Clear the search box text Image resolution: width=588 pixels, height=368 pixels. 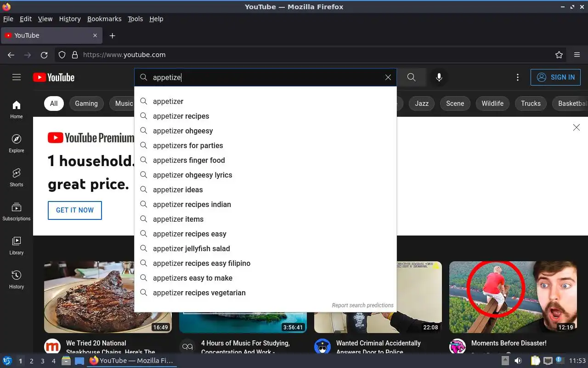[x=388, y=77]
